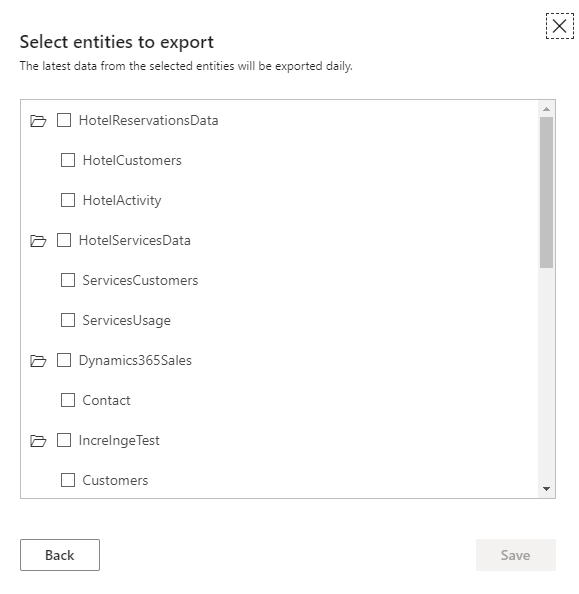Check the ServicesCustomers entity
Image resolution: width=579 pixels, height=594 pixels.
pyautogui.click(x=68, y=280)
